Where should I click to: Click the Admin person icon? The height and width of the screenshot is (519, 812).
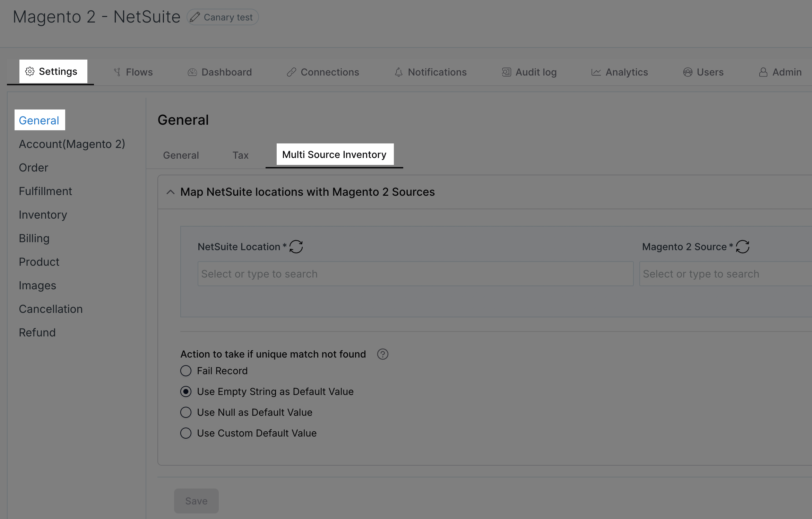763,72
